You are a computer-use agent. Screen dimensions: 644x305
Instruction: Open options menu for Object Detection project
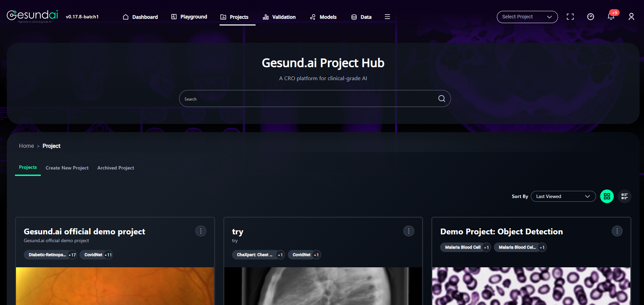[617, 231]
